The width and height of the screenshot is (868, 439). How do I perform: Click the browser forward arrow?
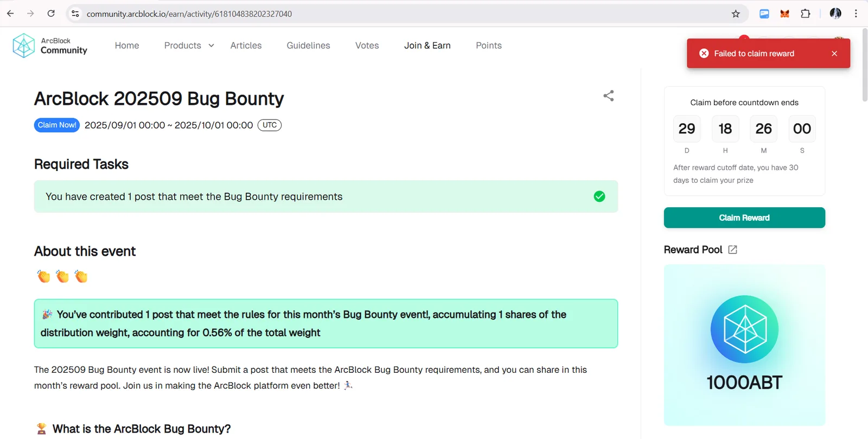[30, 14]
